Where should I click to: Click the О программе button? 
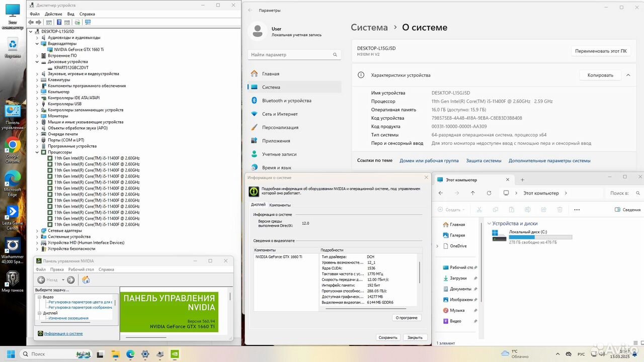click(x=407, y=318)
